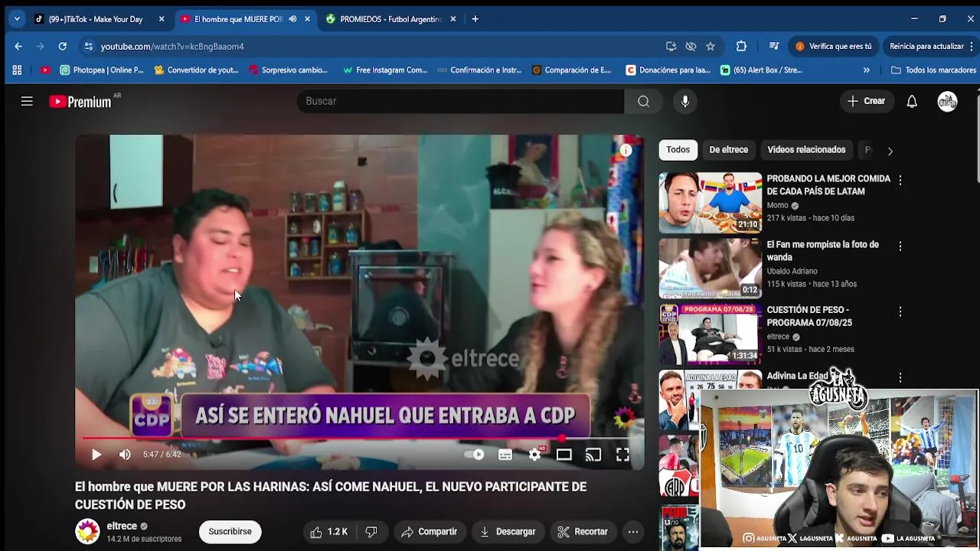Viewport: 980px width, 551px height.
Task: Open the tab search dropdown arrow
Action: tap(17, 19)
